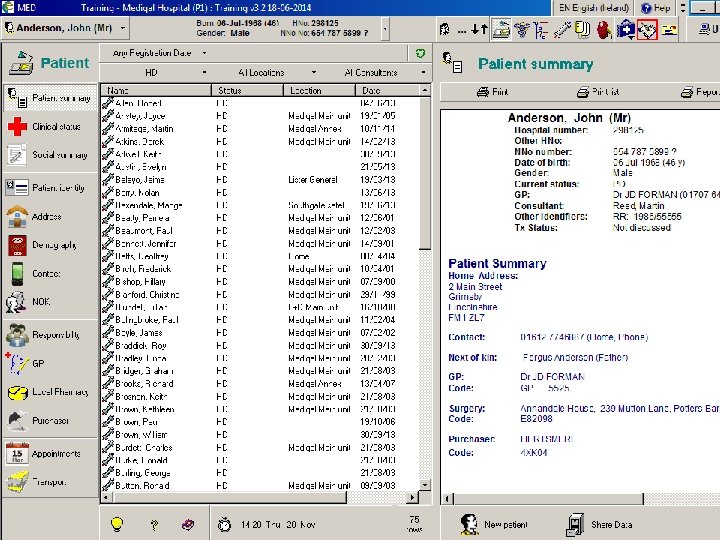Open Social summary section
720x540 pixels.
[x=50, y=155]
